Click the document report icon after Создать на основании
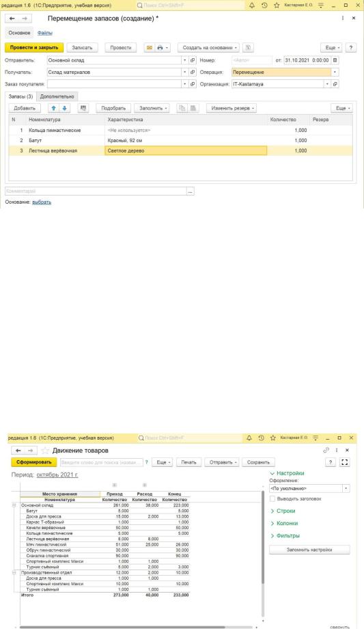The image size is (364, 629). [x=248, y=47]
